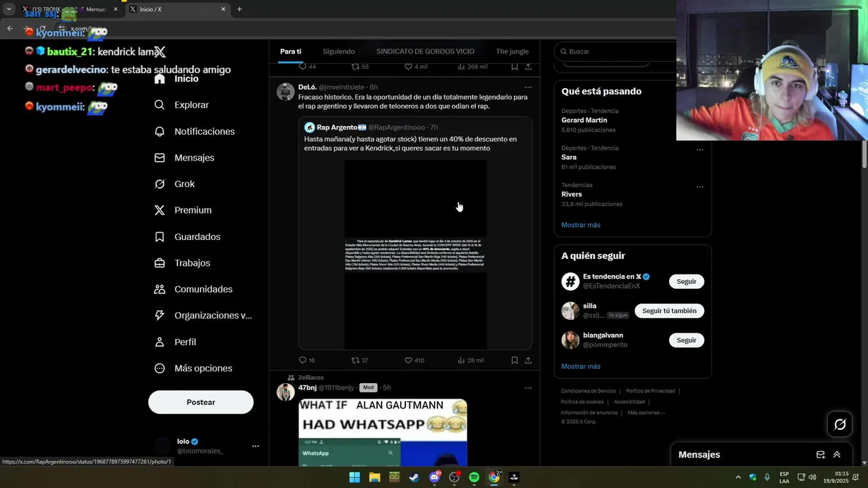Viewport: 868px width, 488px height.
Task: Open Perfil page
Action: point(175,342)
